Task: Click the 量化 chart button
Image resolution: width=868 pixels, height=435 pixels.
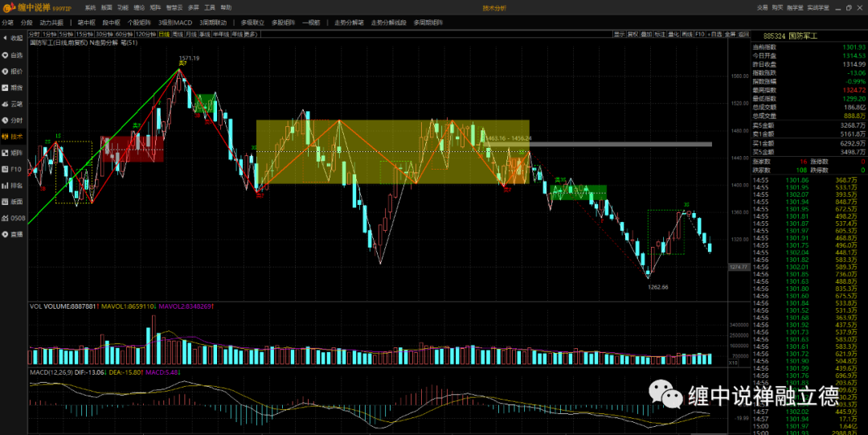Action: (674, 35)
